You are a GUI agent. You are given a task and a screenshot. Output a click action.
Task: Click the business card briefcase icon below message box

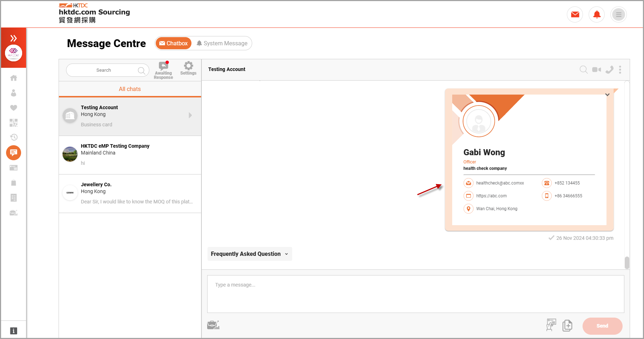click(213, 325)
